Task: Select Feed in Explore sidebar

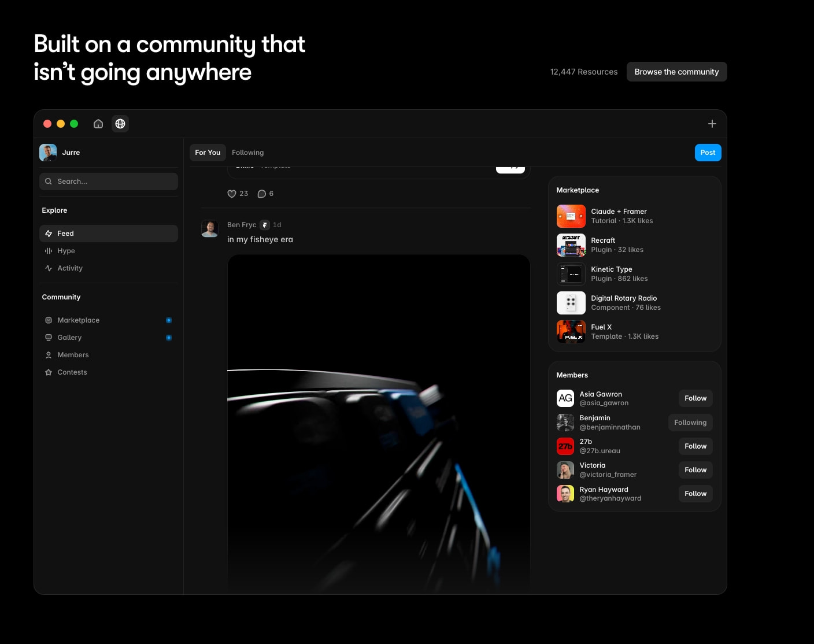Action: (x=109, y=234)
